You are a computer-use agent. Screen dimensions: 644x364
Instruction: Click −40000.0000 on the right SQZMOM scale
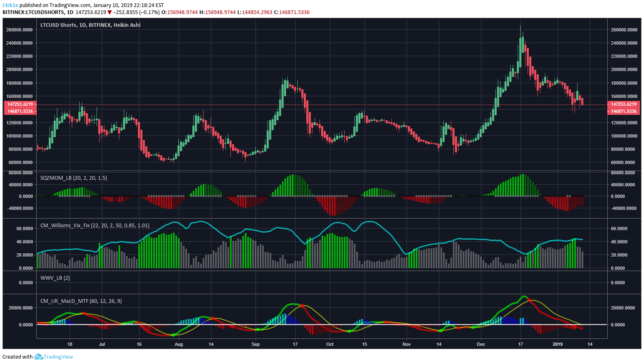pyautogui.click(x=623, y=208)
